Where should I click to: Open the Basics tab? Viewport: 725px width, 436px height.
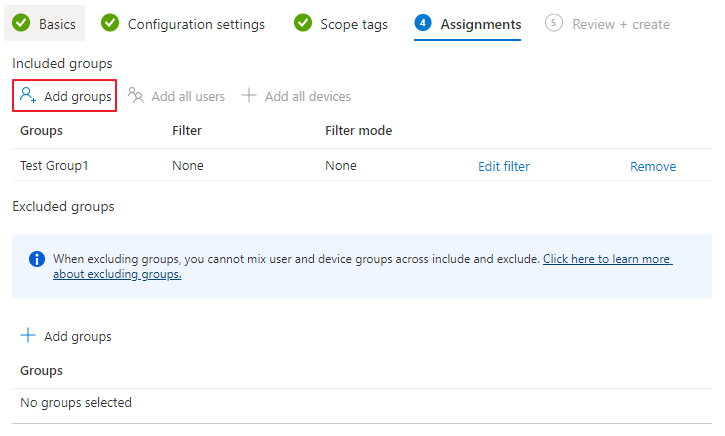pyautogui.click(x=44, y=23)
